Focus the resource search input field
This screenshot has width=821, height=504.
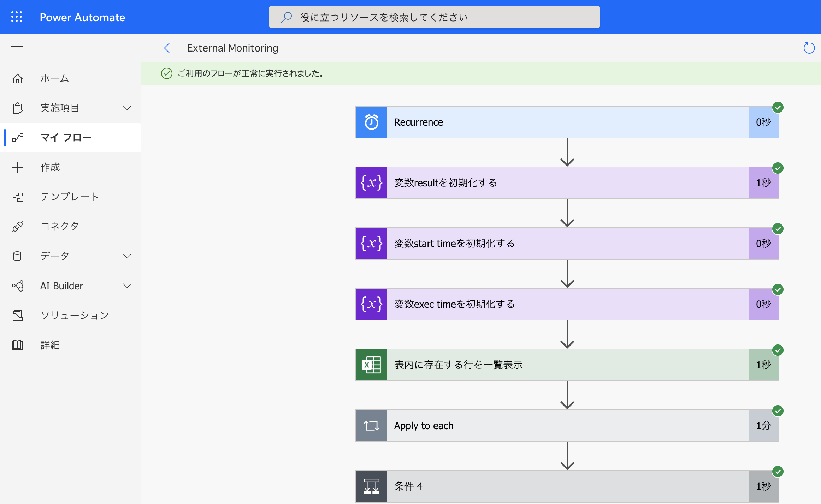[434, 17]
